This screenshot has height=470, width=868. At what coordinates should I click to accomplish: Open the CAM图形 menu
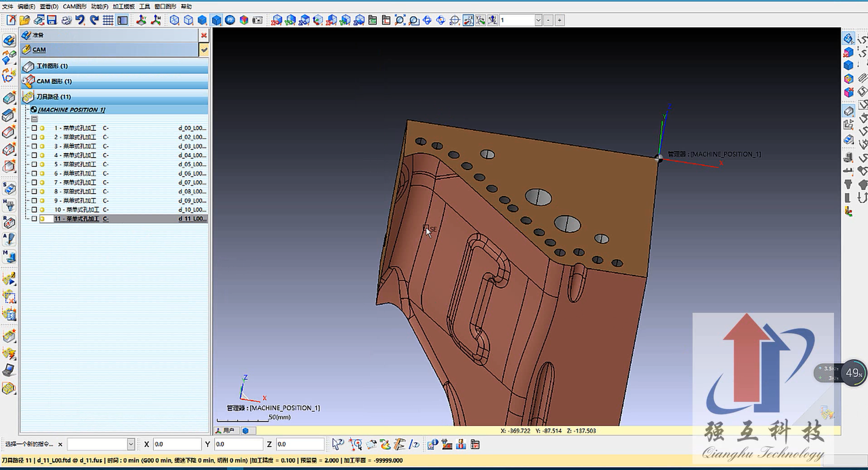click(75, 7)
